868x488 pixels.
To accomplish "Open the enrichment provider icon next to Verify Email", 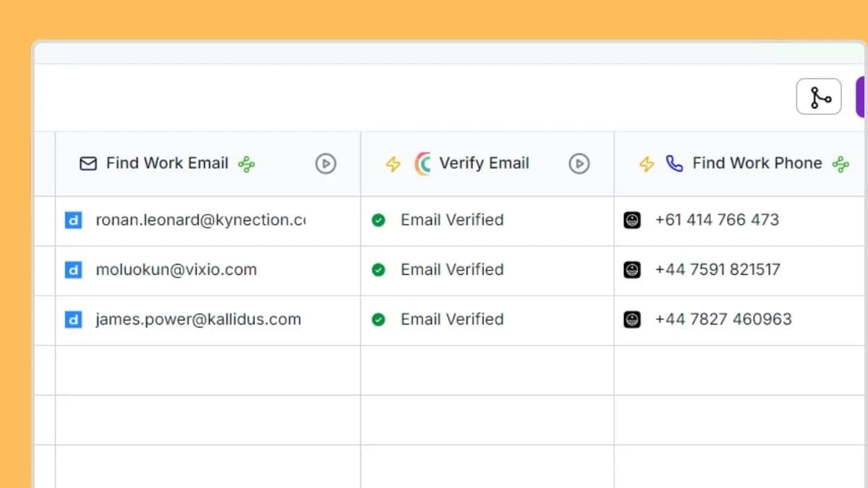I will click(422, 163).
